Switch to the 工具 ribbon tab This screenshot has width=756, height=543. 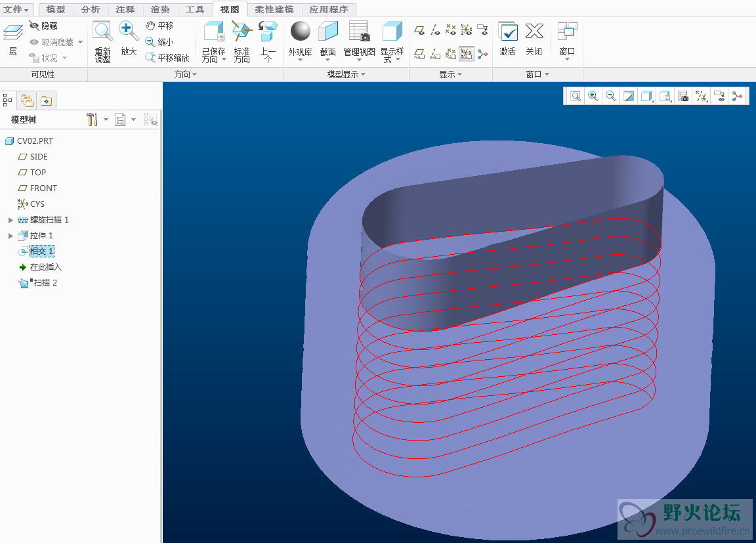pyautogui.click(x=195, y=9)
